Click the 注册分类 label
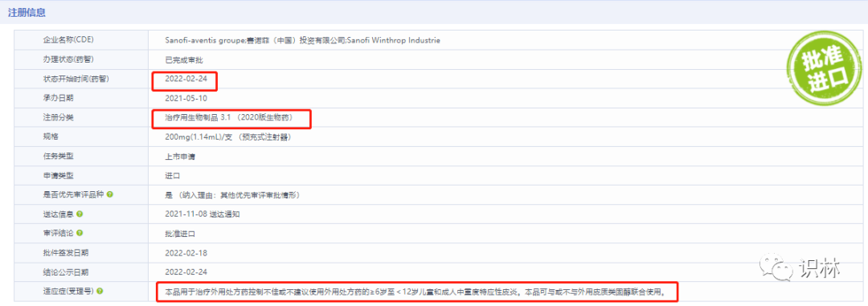This screenshot has height=306, width=868. [58, 117]
